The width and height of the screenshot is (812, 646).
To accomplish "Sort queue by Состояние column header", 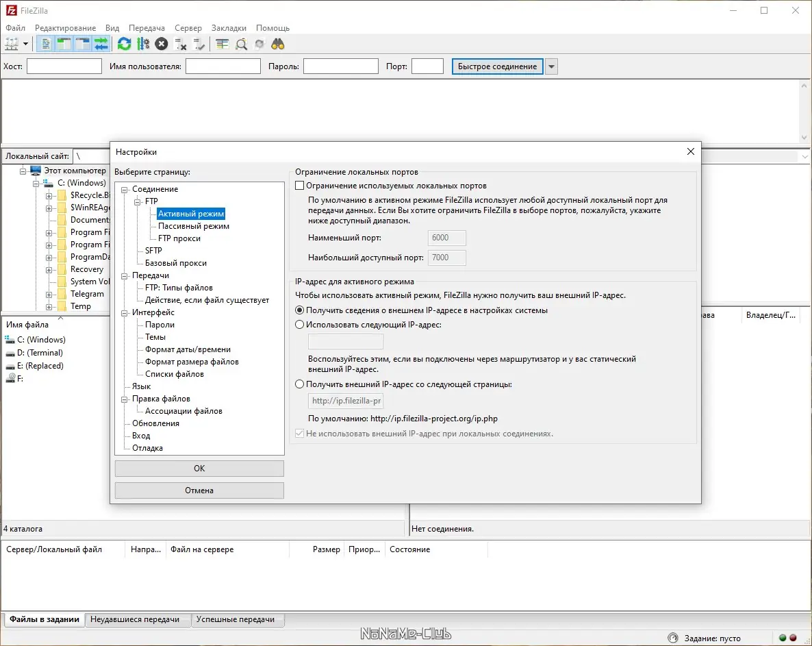I will click(435, 549).
